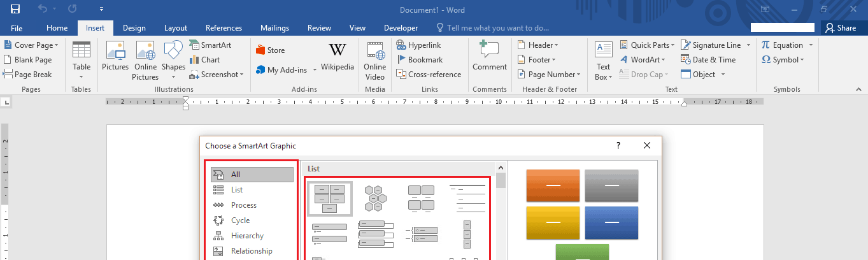Insert a Hyperlink

click(x=419, y=45)
